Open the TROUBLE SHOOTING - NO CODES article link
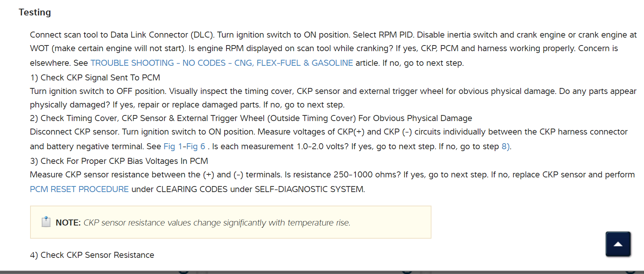 222,63
